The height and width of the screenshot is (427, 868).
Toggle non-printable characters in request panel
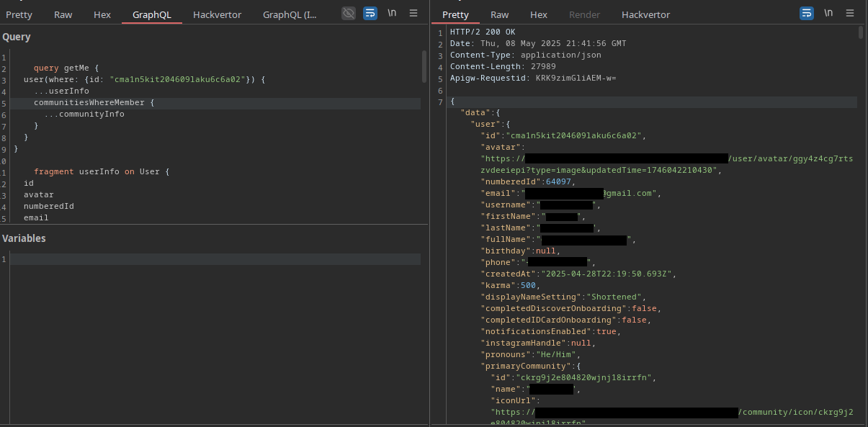[392, 13]
